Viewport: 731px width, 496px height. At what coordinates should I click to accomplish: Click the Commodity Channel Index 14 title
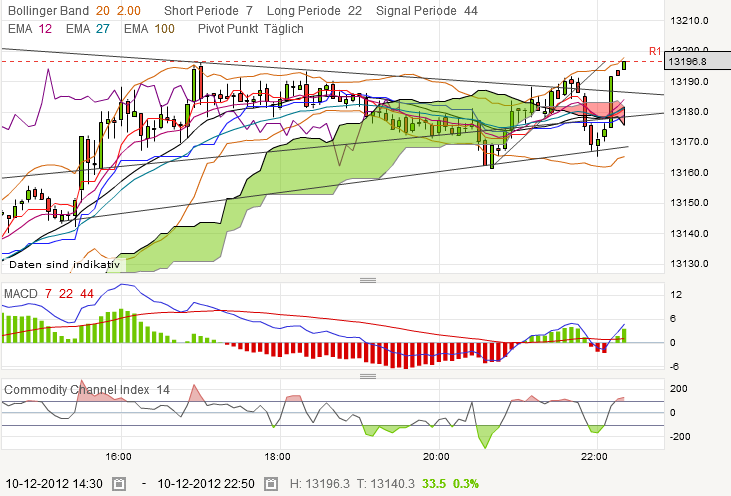pyautogui.click(x=87, y=390)
